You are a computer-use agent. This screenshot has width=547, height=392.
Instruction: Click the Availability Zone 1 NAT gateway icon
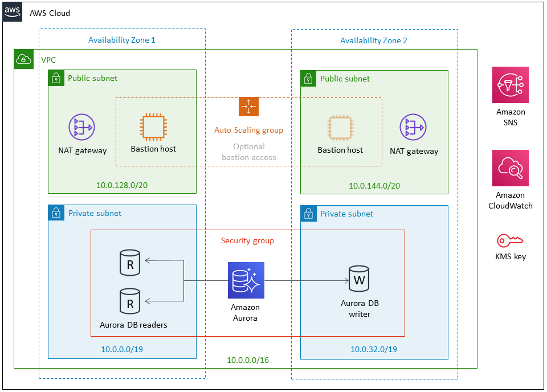click(81, 127)
